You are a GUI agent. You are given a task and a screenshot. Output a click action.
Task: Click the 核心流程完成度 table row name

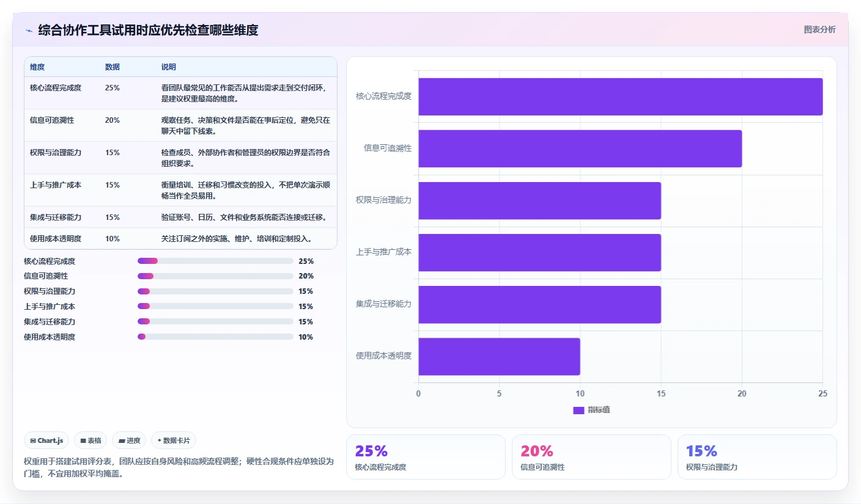point(56,88)
